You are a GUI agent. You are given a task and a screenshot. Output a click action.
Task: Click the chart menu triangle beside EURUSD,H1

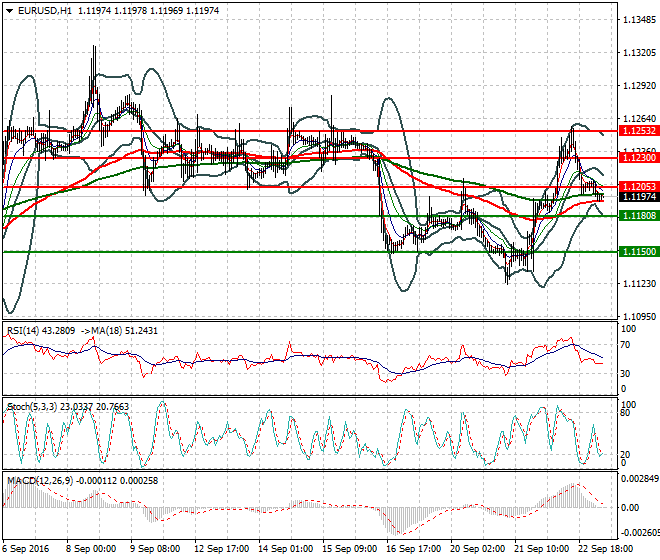(9, 11)
